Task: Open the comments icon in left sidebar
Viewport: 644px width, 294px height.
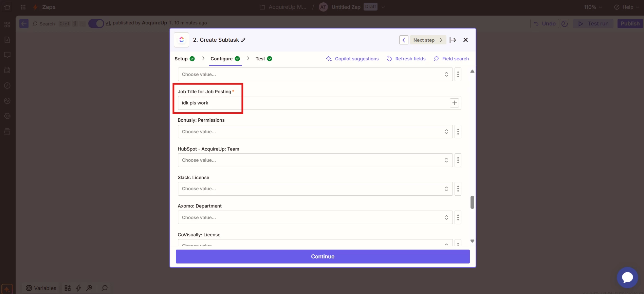Action: [7, 55]
